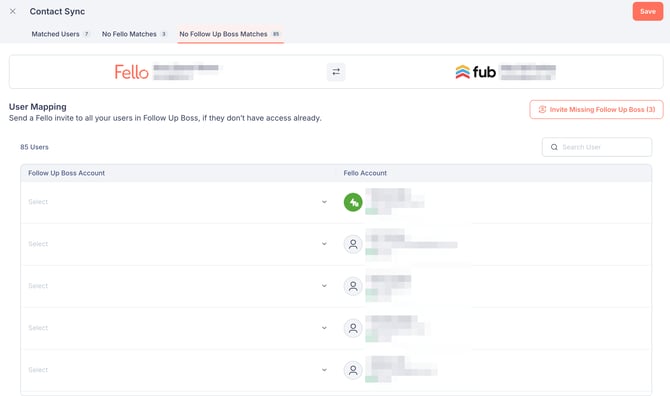Open fifth row Follow Up Boss Select dropdown

[178, 370]
